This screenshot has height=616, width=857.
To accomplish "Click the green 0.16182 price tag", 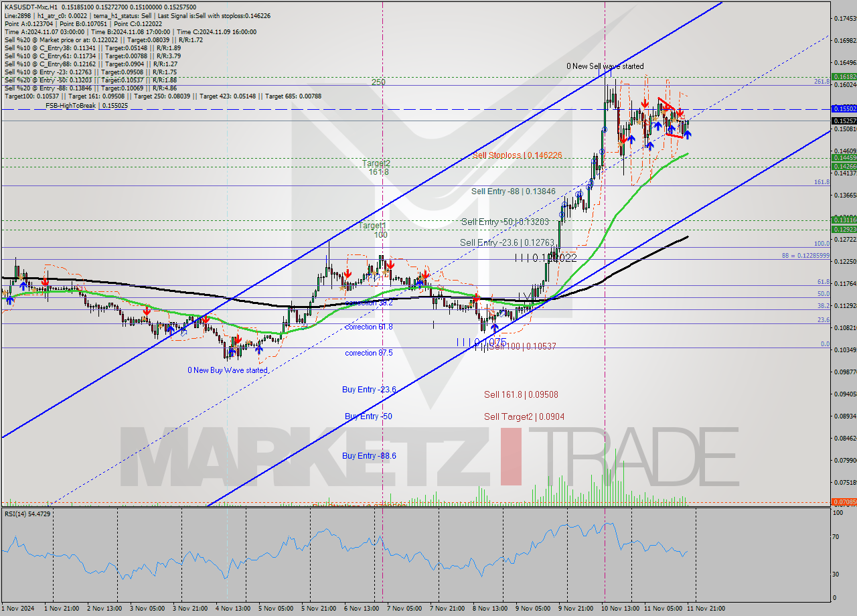I will click(x=844, y=77).
